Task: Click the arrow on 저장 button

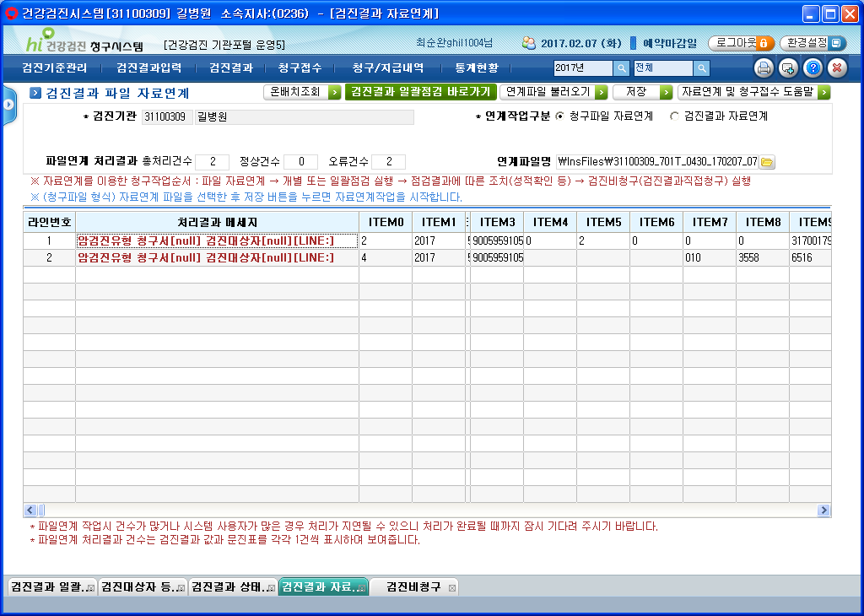Action: [x=667, y=93]
